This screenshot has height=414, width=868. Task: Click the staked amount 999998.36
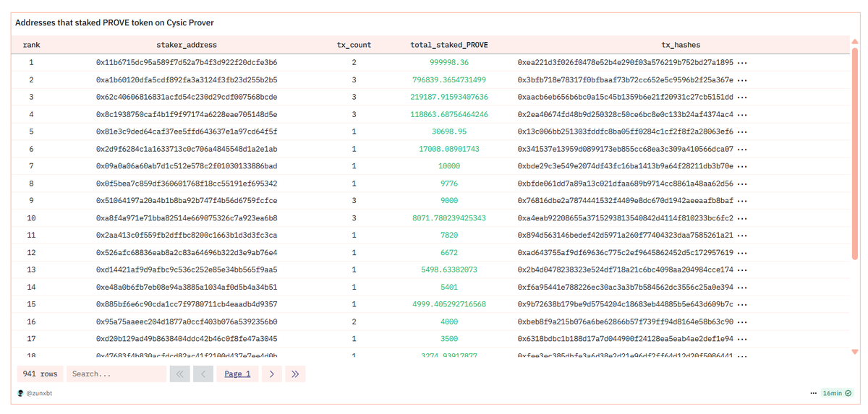click(449, 62)
